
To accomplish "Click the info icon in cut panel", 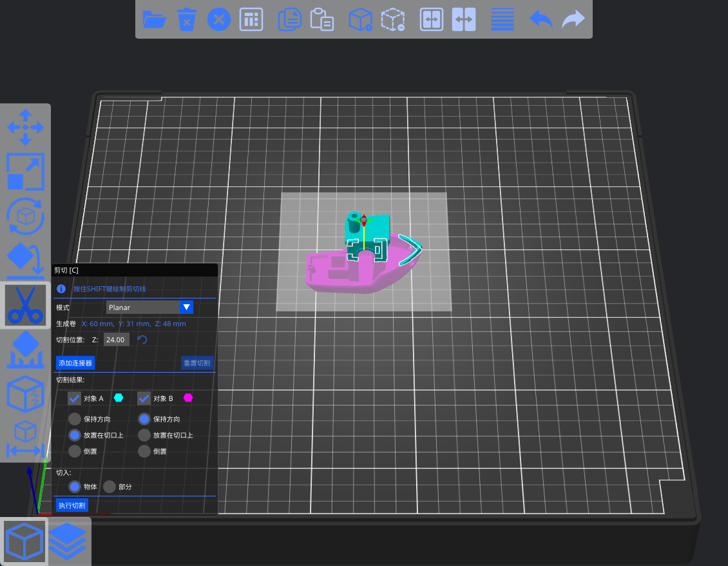I will pos(61,289).
